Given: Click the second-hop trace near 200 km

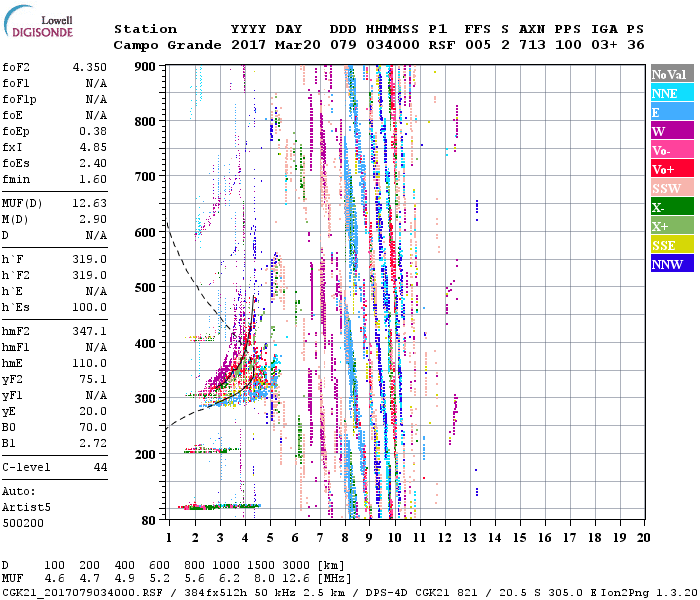Looking at the screenshot, I should click(212, 450).
